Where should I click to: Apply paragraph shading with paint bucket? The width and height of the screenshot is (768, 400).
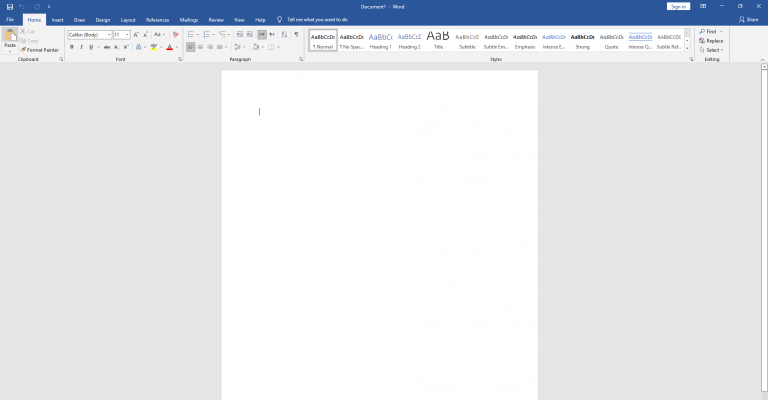tap(256, 47)
